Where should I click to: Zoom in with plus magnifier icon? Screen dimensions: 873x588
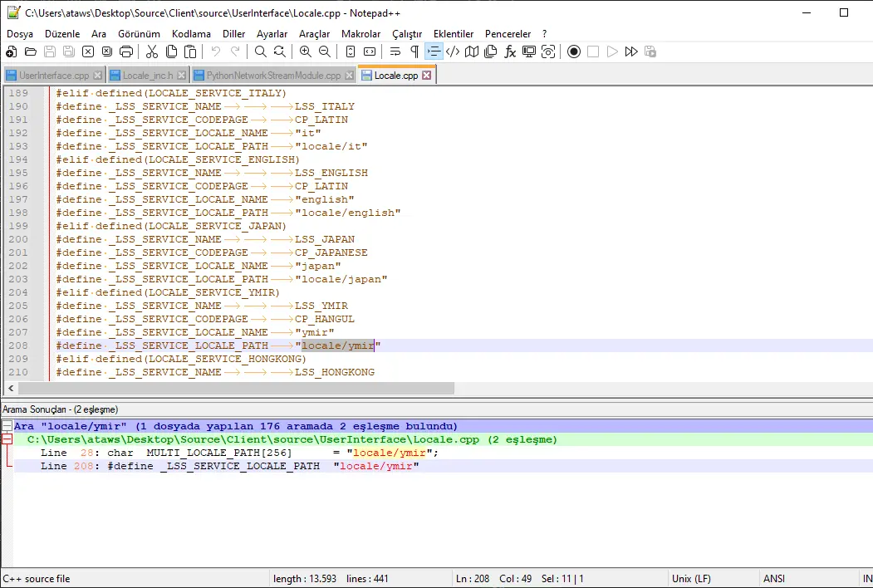(x=305, y=51)
